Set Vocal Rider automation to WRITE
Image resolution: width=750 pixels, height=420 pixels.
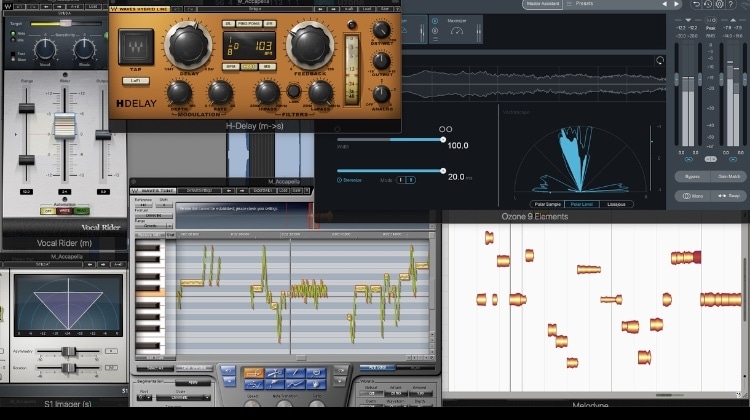click(x=65, y=211)
